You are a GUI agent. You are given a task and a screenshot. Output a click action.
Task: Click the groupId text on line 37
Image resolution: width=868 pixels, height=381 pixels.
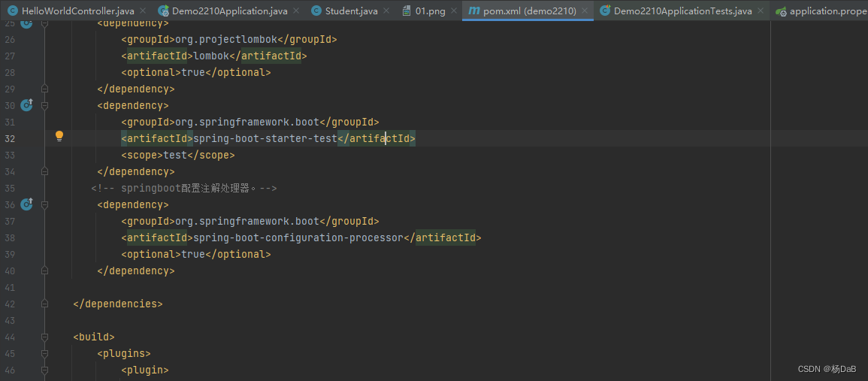(250, 221)
